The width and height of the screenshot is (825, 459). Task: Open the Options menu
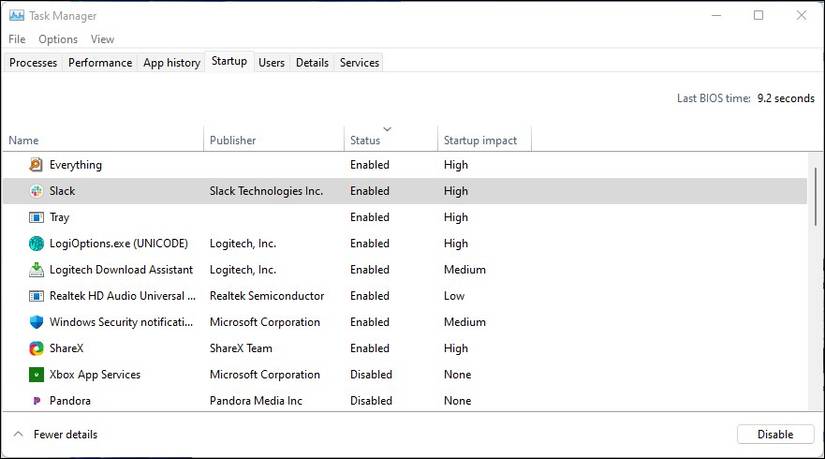click(58, 39)
